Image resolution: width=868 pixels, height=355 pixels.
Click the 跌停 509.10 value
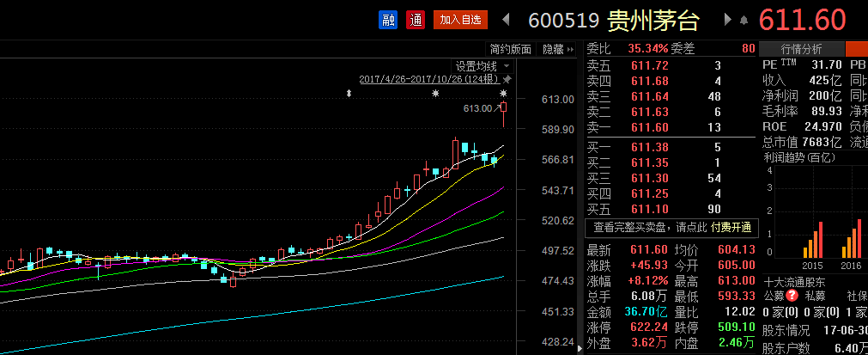click(x=737, y=327)
